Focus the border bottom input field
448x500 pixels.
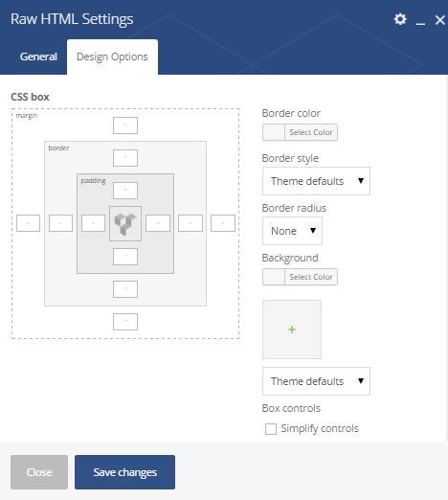pos(125,289)
